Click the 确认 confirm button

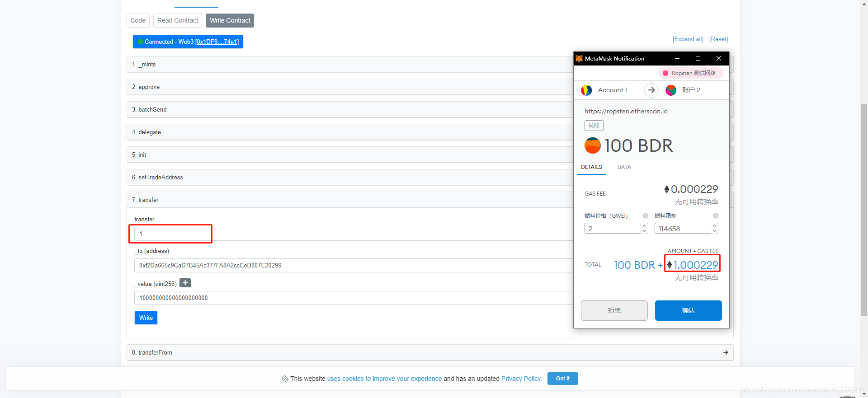[689, 310]
